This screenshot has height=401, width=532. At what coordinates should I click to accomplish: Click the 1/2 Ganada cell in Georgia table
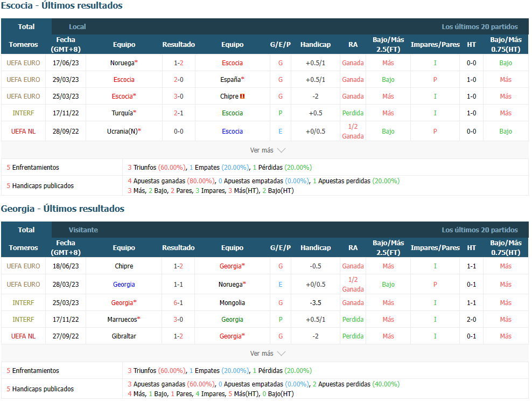point(353,285)
